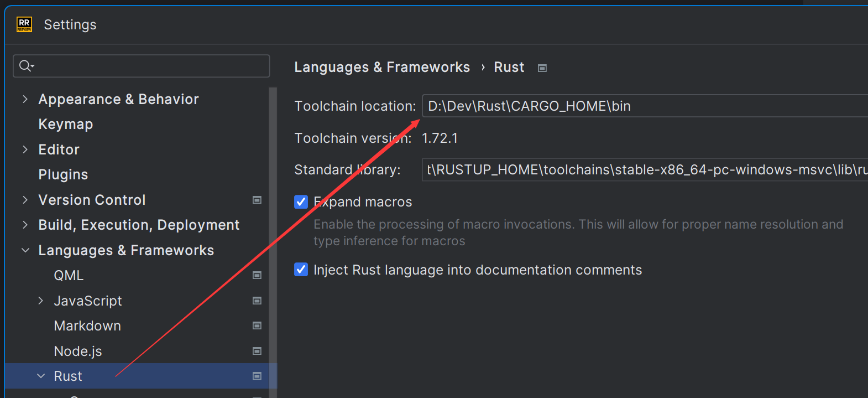The image size is (868, 398).
Task: Expand Version Control section chevron
Action: 25,200
